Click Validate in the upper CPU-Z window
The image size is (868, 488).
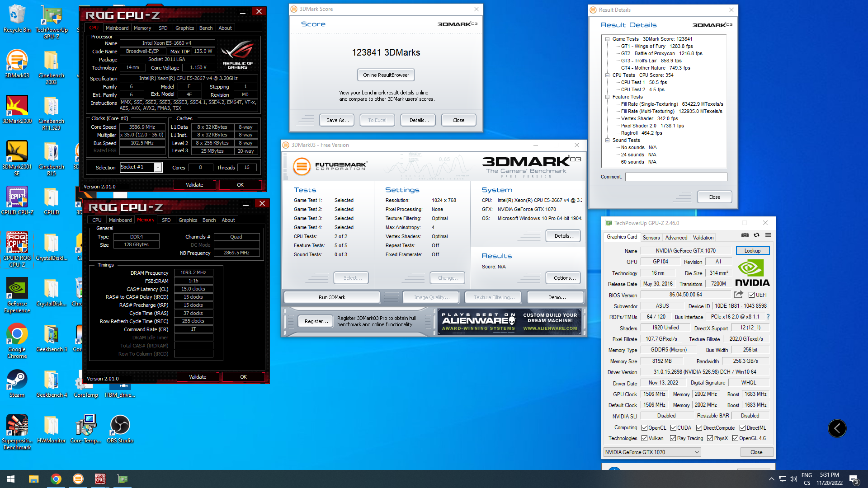pos(194,185)
